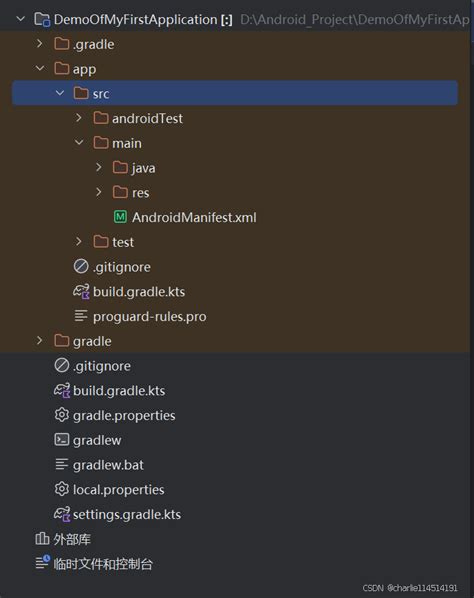Click the text file icon beside proguard-rules.pro
This screenshot has width=474, height=598.
point(81,316)
